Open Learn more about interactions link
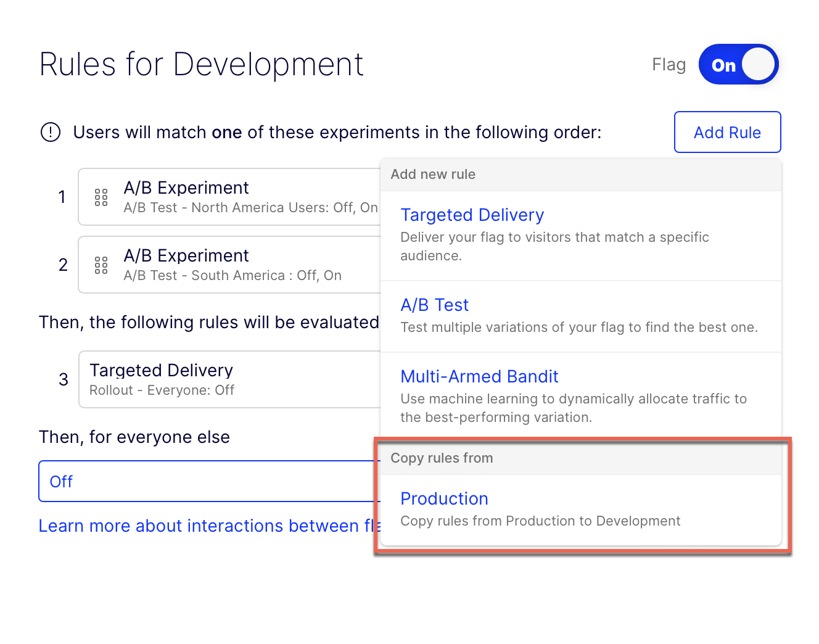The image size is (819, 644). 210,526
